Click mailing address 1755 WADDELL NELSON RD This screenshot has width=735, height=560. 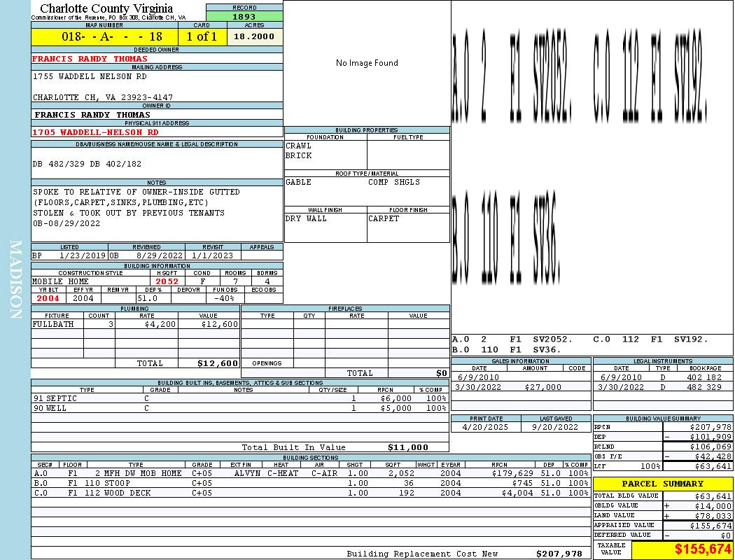click(90, 76)
